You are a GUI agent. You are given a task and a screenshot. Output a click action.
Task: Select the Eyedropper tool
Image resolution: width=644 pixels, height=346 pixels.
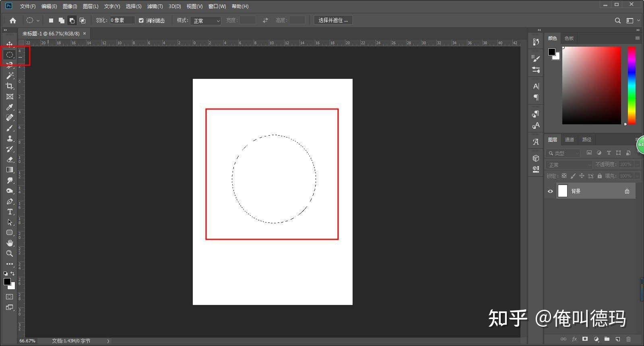[x=10, y=107]
